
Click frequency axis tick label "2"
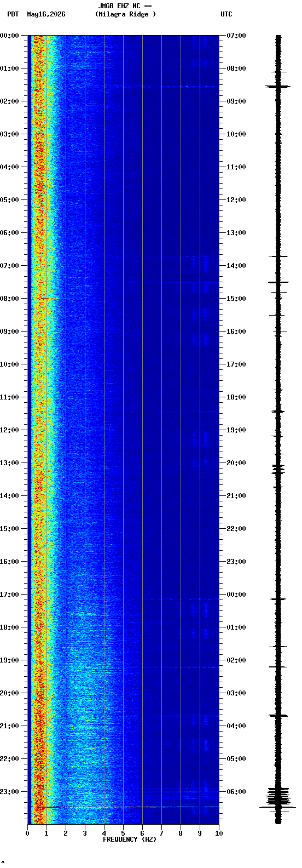coord(66,833)
